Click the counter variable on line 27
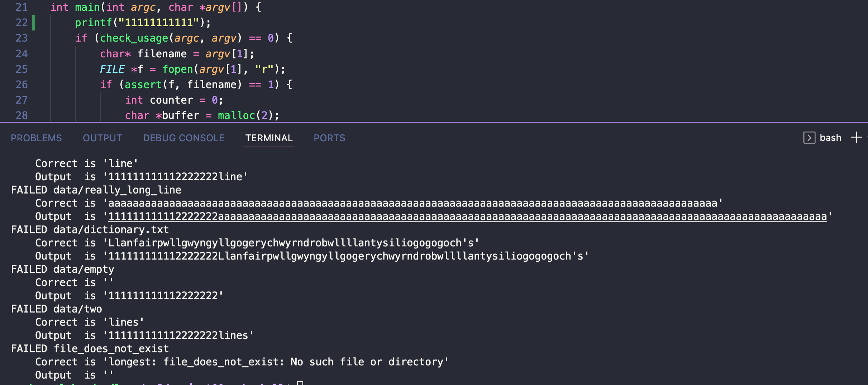The width and height of the screenshot is (868, 385). (x=171, y=100)
